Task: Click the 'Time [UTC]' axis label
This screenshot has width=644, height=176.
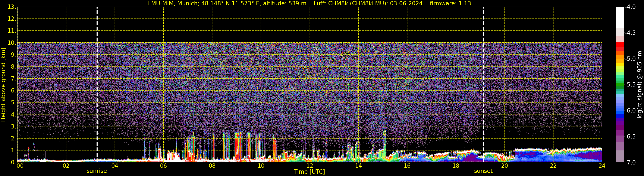Action: tap(310, 172)
